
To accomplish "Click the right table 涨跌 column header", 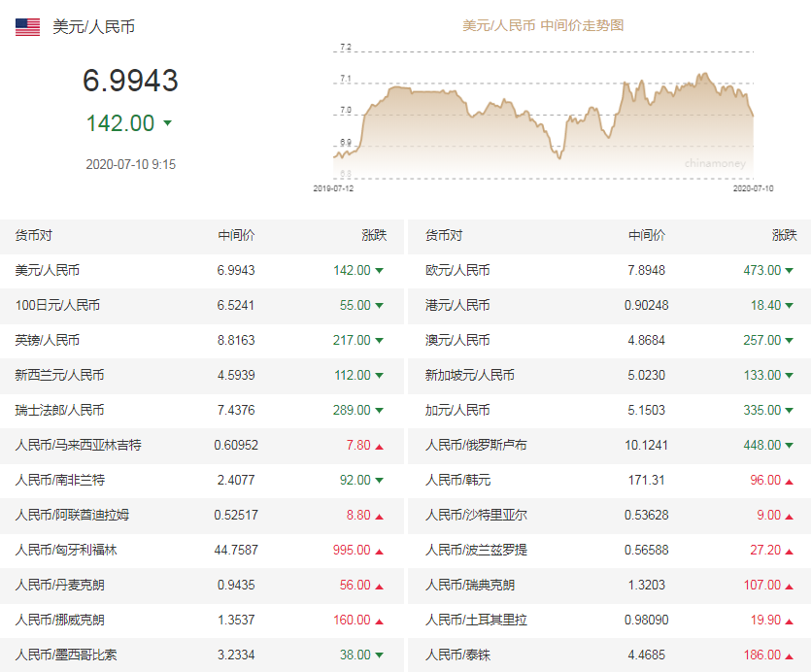I will (784, 235).
